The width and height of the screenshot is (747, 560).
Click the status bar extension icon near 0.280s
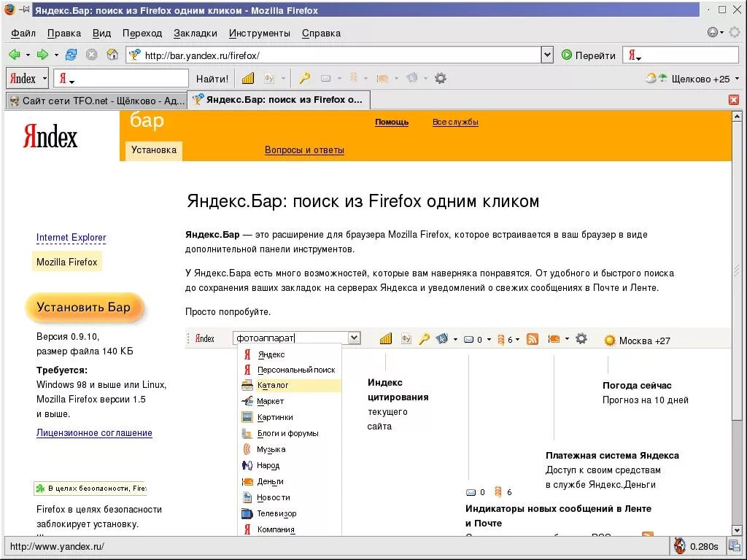click(680, 546)
